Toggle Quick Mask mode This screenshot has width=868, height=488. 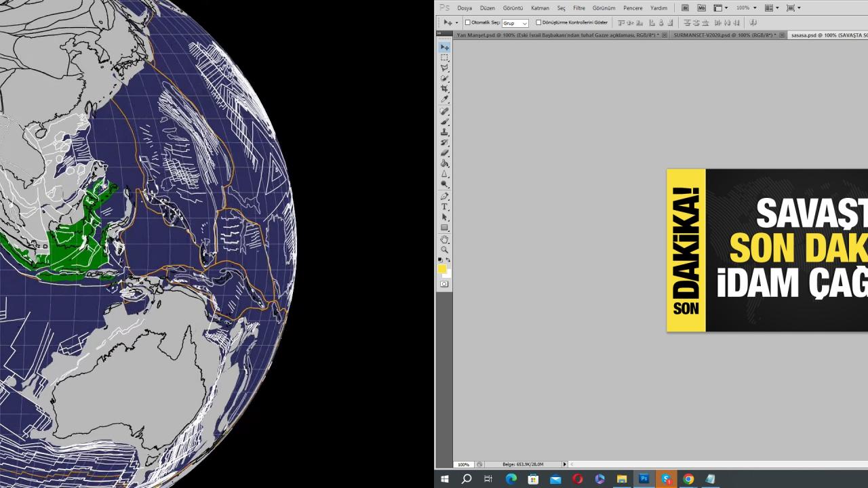pyautogui.click(x=444, y=284)
